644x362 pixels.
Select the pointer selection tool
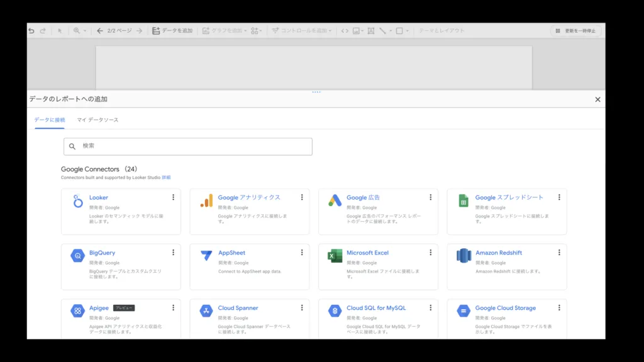[60, 31]
